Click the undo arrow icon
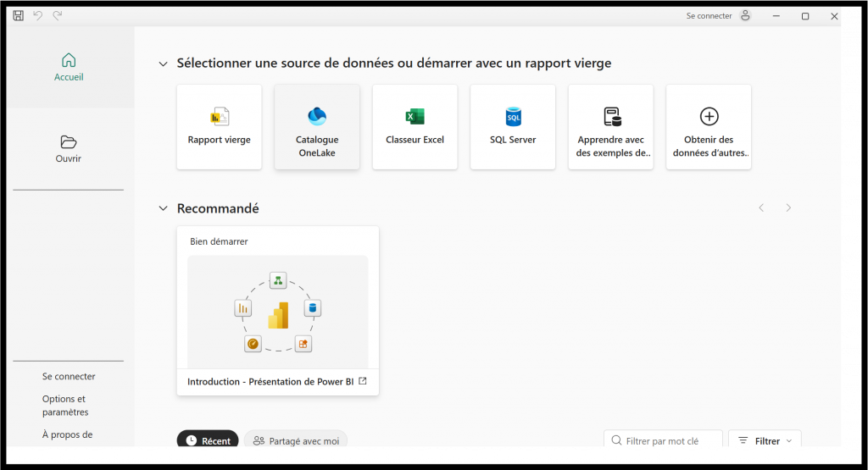868x470 pixels. click(37, 15)
